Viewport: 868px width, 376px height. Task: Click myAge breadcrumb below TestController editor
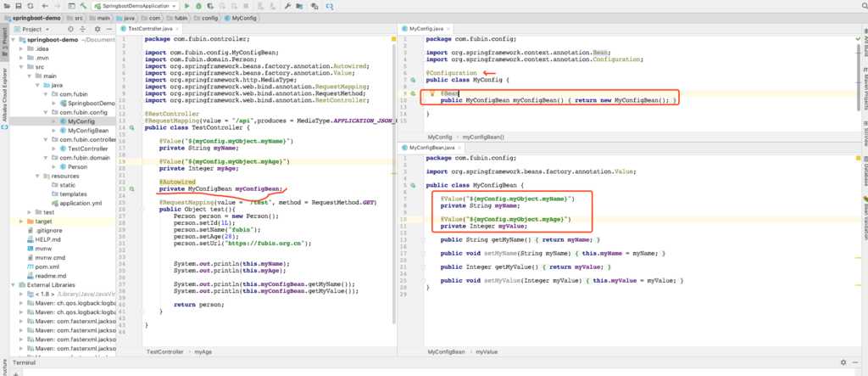(x=203, y=351)
